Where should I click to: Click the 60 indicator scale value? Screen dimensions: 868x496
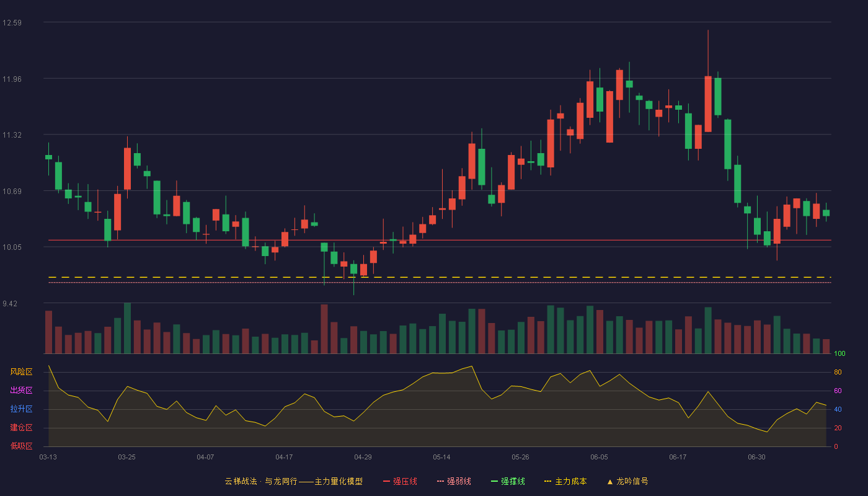[x=838, y=391]
